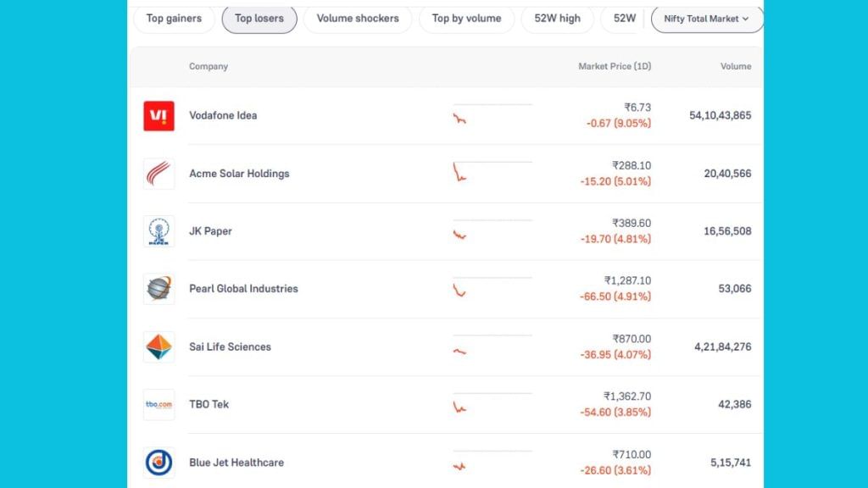868x488 pixels.
Task: Open Vodafone Idea mini price chart
Action: (492, 114)
